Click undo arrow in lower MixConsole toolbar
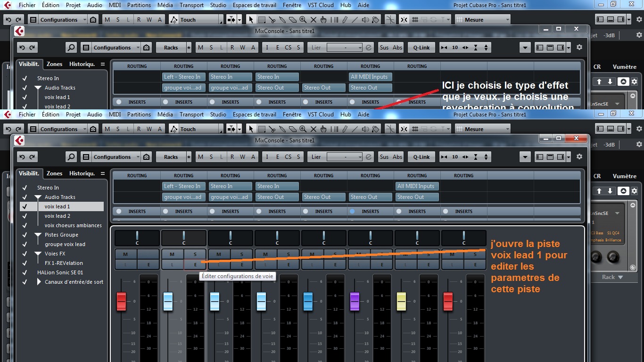The image size is (644, 362). point(22,157)
